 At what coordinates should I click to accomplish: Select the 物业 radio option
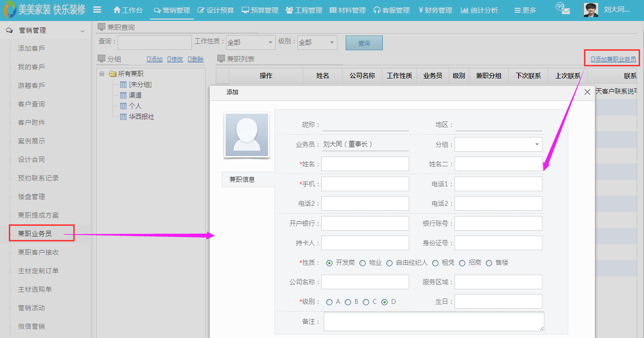362,263
